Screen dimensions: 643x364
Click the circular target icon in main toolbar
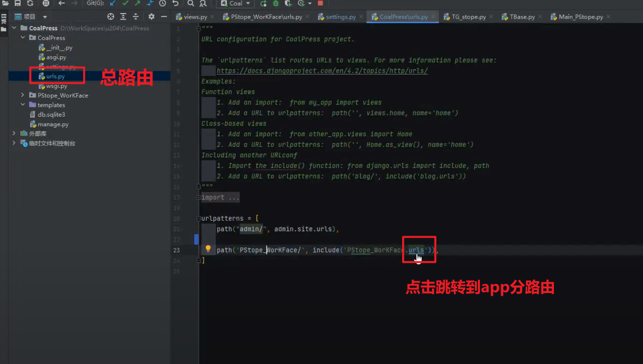pyautogui.click(x=46, y=3)
